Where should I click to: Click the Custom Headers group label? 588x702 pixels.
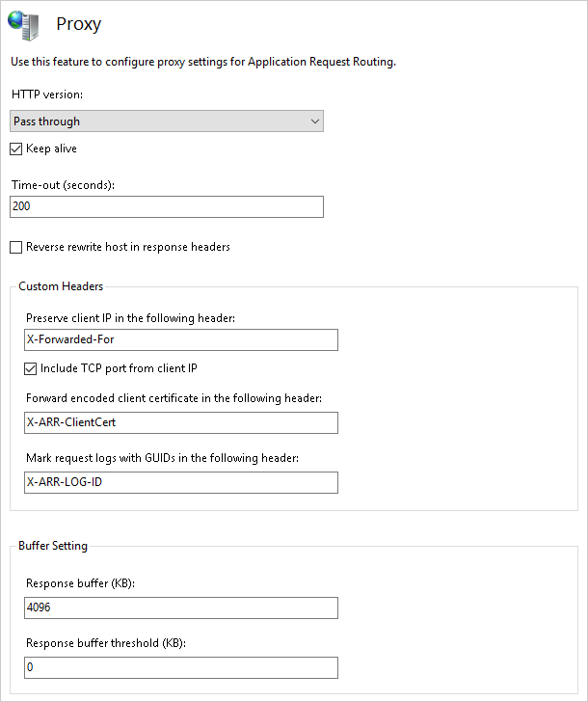[61, 286]
